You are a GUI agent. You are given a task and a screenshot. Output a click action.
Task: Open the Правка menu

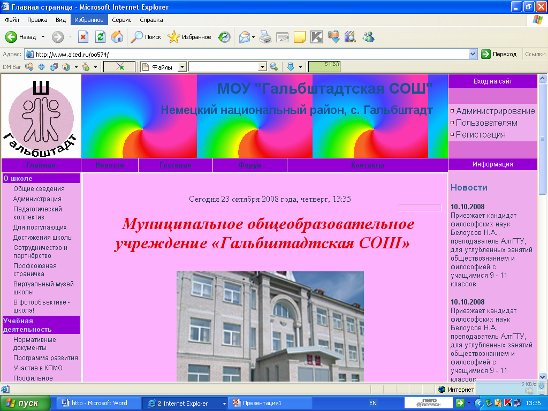point(37,20)
